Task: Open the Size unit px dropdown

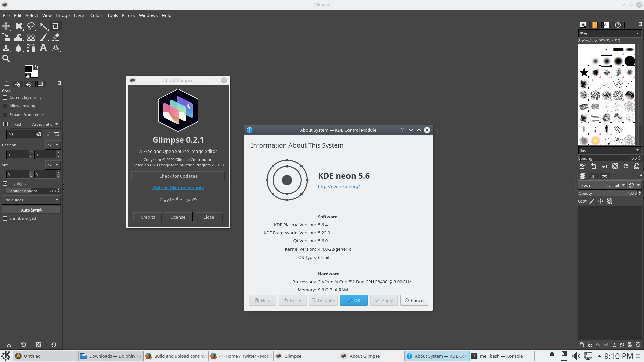Action: point(53,165)
